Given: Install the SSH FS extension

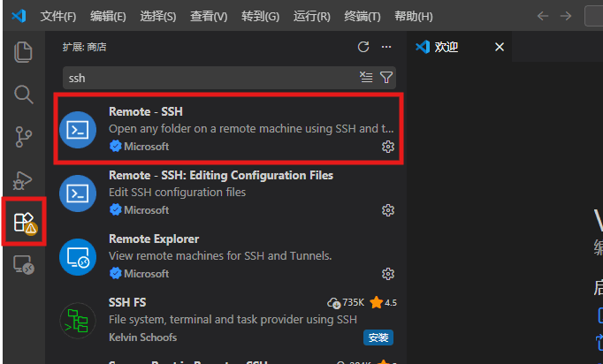Looking at the screenshot, I should coord(378,337).
